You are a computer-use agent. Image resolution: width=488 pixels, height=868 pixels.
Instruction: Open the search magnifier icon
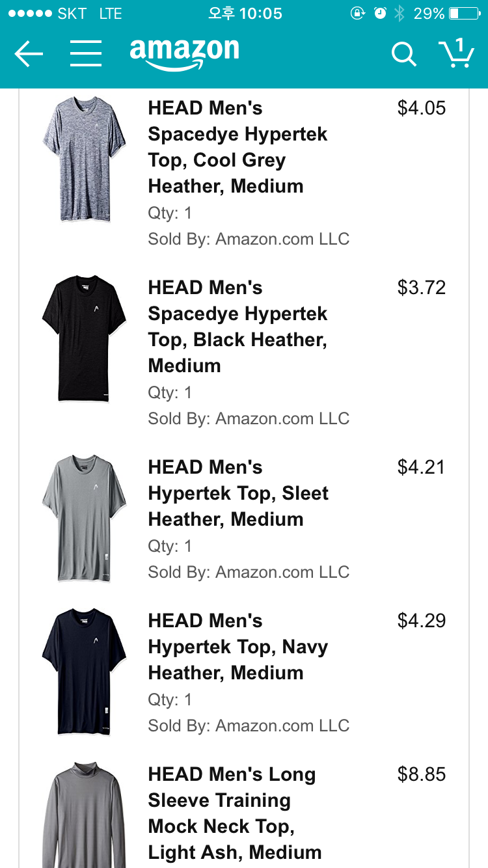pos(403,55)
